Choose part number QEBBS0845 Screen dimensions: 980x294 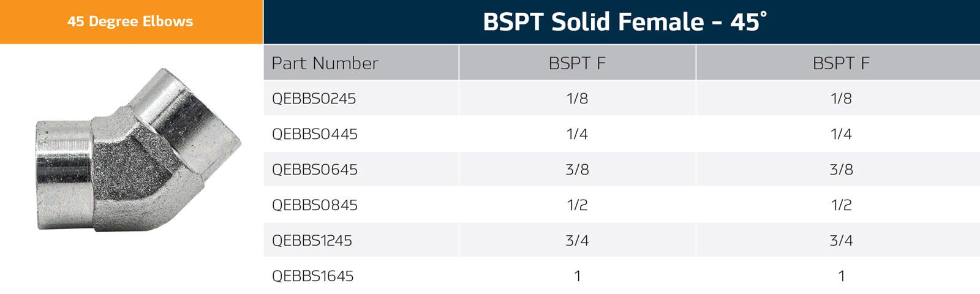coord(314,205)
